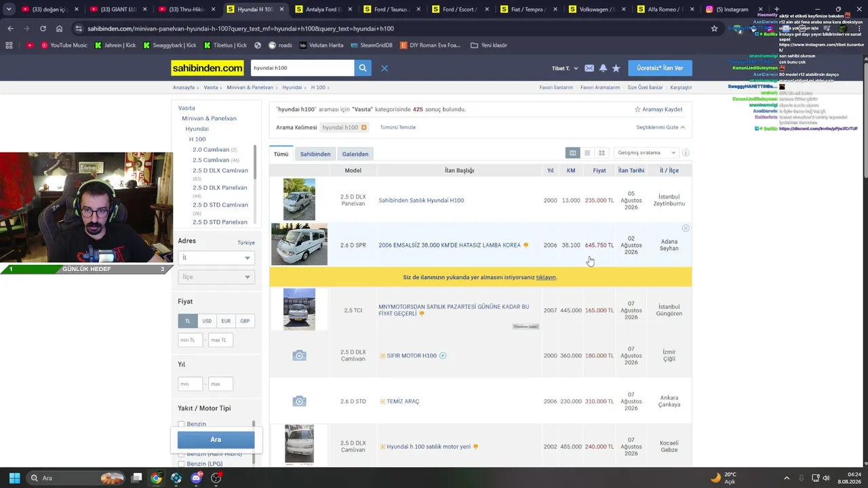Open the İlçe district dropdown
Screen dimensions: 868x488
[x=216, y=277]
